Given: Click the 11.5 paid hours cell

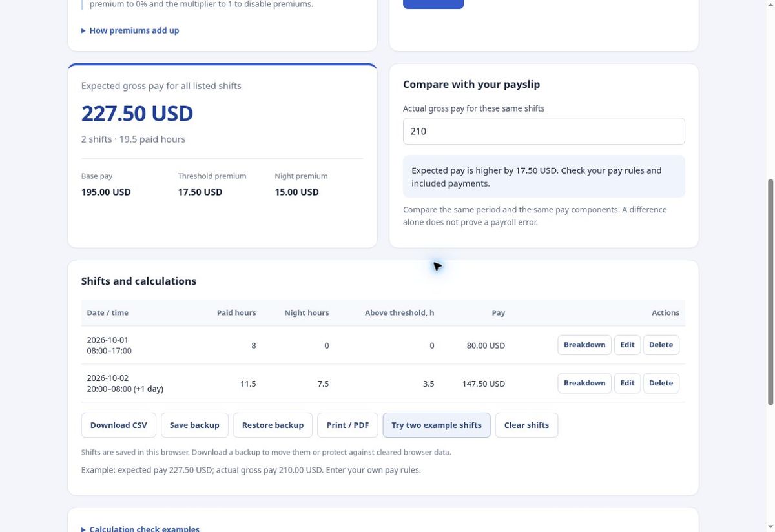Looking at the screenshot, I should point(248,384).
